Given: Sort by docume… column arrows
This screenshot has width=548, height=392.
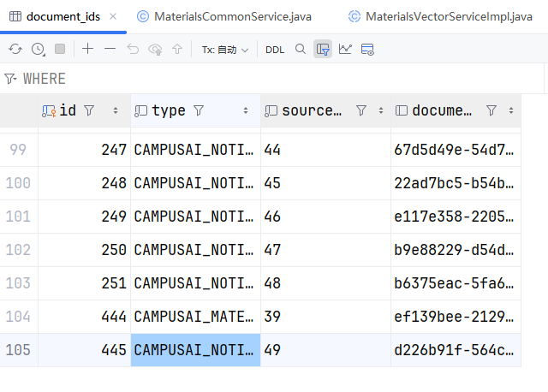Looking at the screenshot, I should coord(511,110).
